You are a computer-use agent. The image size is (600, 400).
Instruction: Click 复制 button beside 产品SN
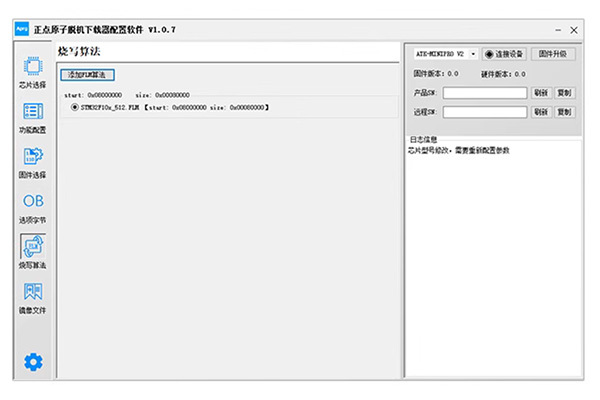coord(564,93)
